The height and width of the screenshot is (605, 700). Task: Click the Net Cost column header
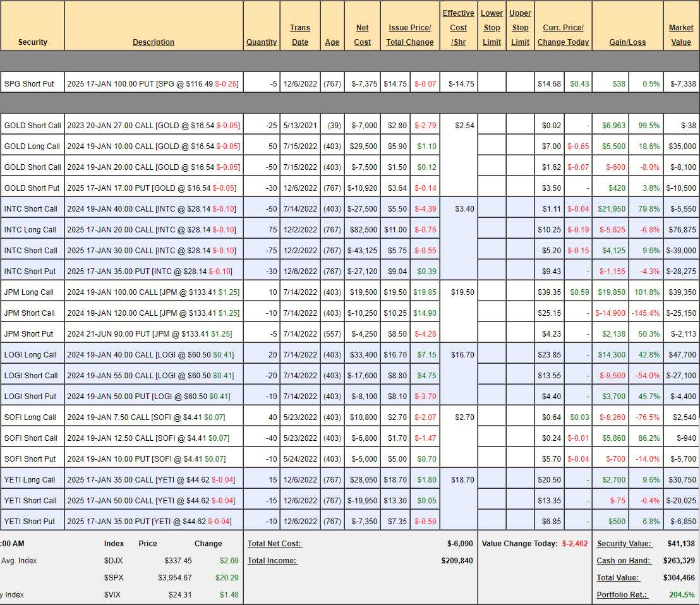(x=363, y=35)
